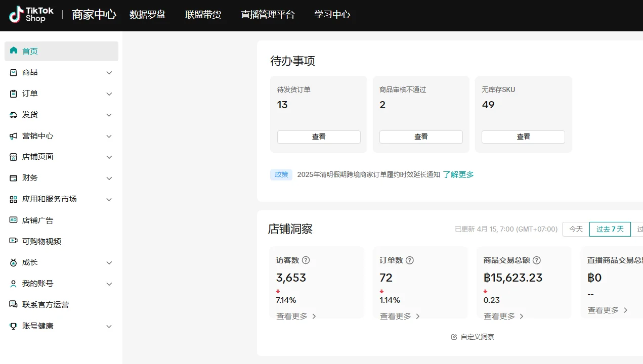Click the 订单 clipboard icon
The width and height of the screenshot is (643, 364).
(x=14, y=94)
